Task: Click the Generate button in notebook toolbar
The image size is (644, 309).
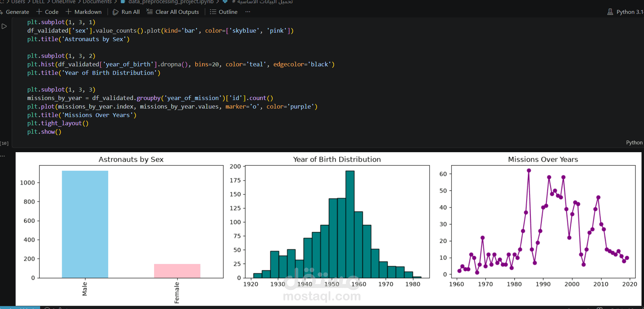Action: [15, 12]
